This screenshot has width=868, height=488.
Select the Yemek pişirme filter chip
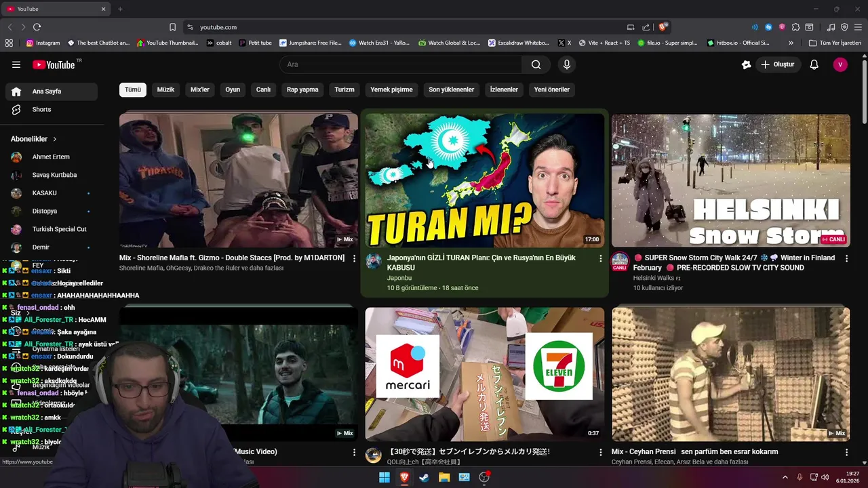coord(391,89)
